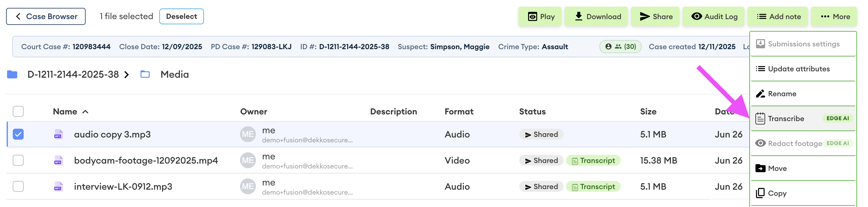Click Shared badge on audio copy 3.mp3

click(x=541, y=134)
